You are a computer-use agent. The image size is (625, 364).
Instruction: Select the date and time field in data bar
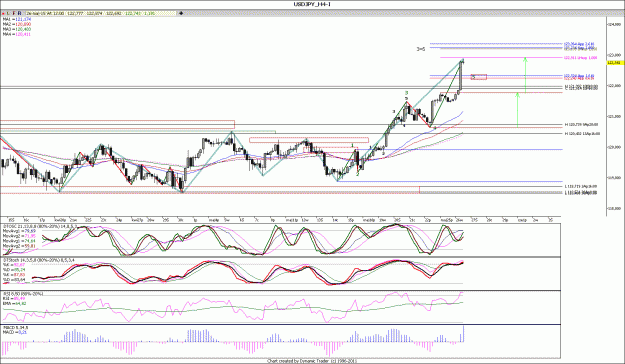[x=45, y=13]
